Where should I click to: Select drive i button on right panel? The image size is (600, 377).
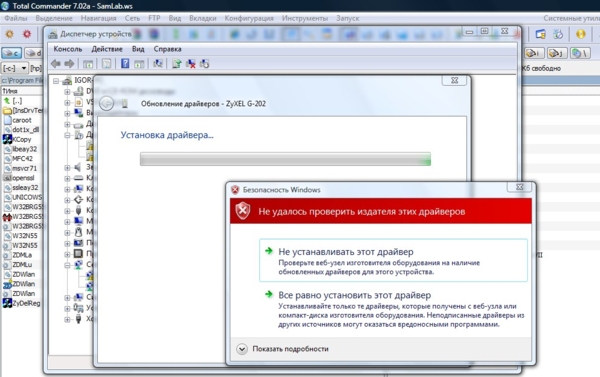tap(534, 53)
